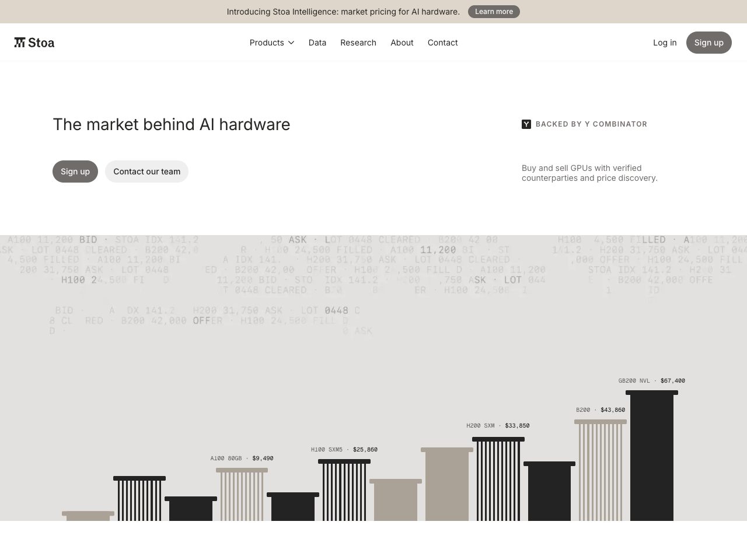Go to the Research page

click(x=358, y=43)
